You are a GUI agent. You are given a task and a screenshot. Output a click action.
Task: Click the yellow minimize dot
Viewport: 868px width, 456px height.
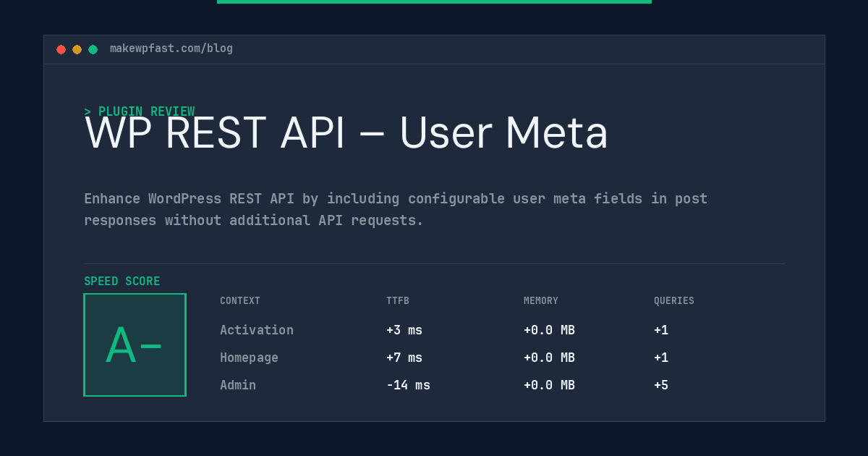(x=77, y=49)
